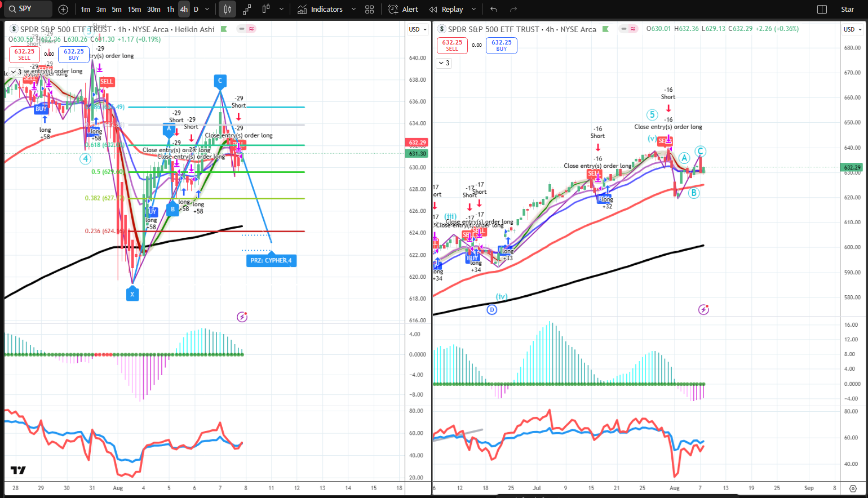
Task: Click the circled B wave label on 4h chart
Action: point(694,193)
